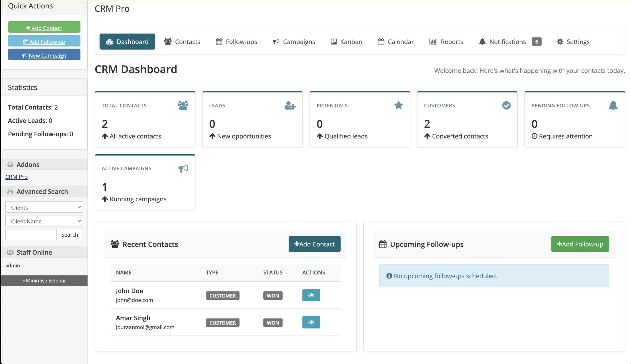
Task: View Amar Singh's details via eye icon
Action: pos(311,322)
